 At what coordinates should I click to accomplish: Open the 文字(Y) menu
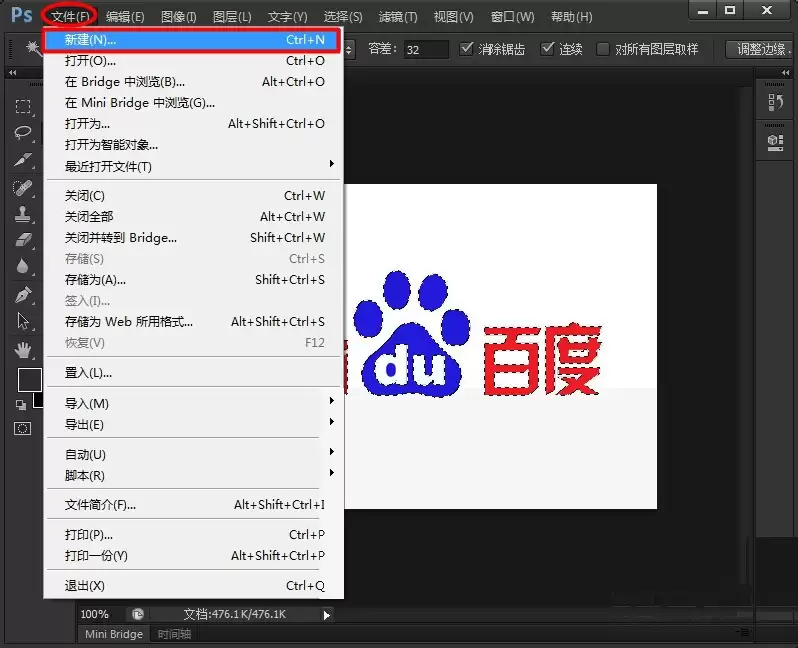(288, 17)
